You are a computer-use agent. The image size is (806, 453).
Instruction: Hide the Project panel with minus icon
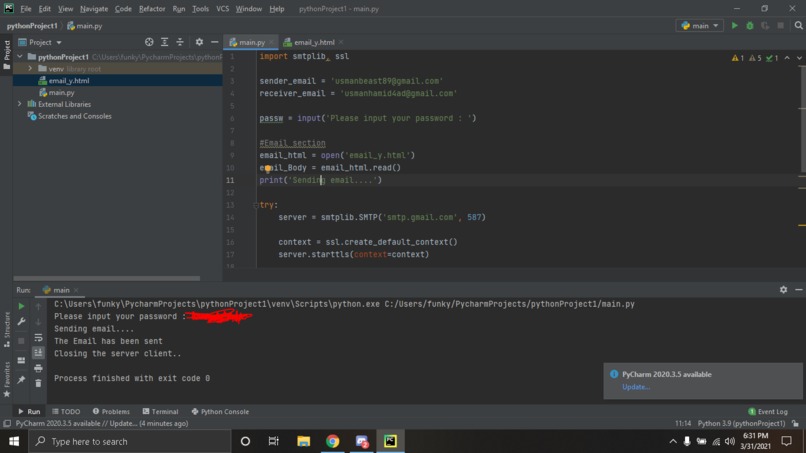pos(214,42)
